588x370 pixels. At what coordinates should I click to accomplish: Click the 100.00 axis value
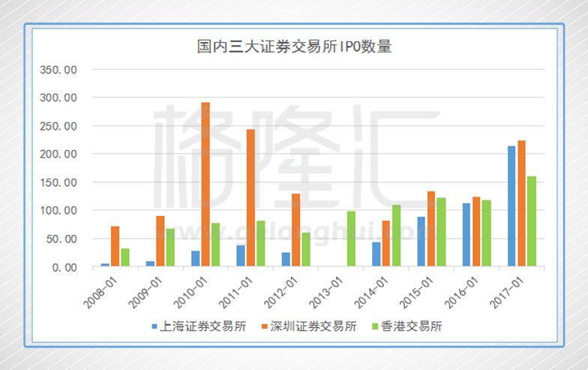point(58,211)
